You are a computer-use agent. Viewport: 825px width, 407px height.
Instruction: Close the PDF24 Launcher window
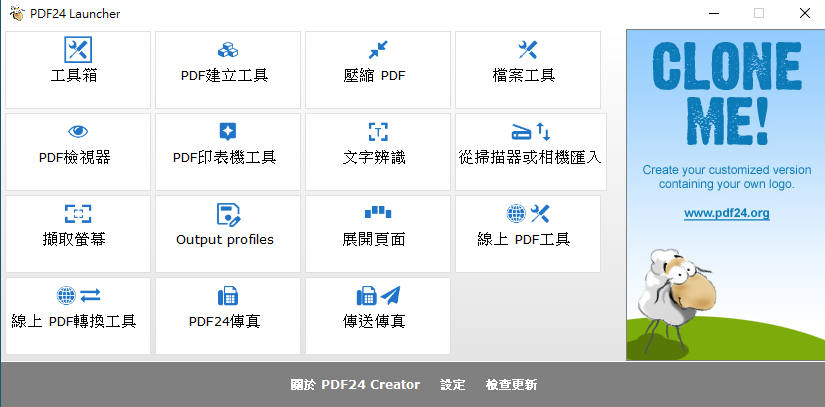(804, 14)
